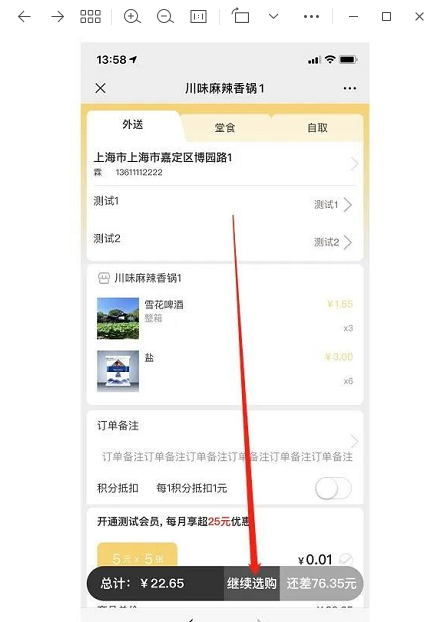
Task: Show image at actual 1:1 size
Action: click(198, 16)
